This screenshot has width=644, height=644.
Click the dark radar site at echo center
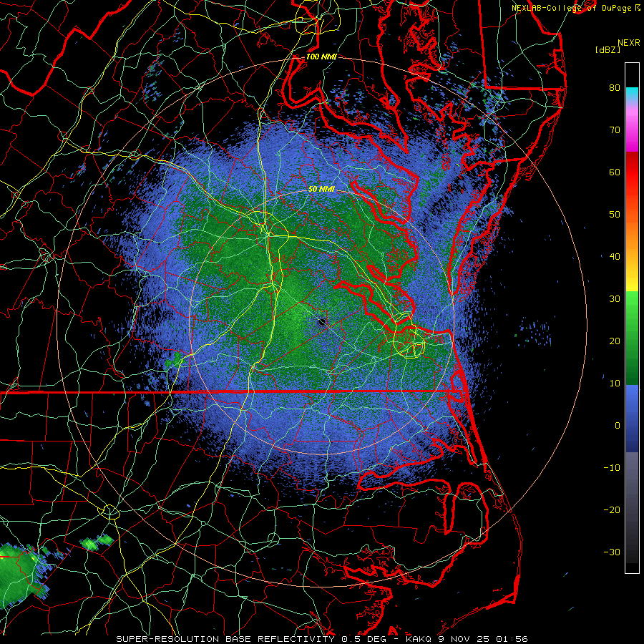[x=321, y=321]
